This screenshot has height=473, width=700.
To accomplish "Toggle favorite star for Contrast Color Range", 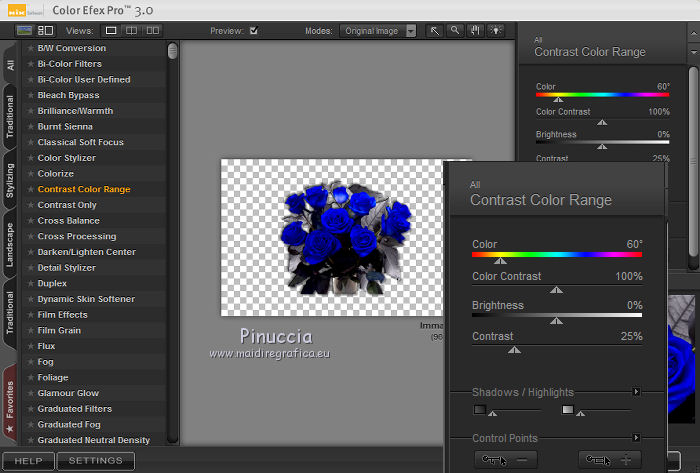I will (x=30, y=189).
